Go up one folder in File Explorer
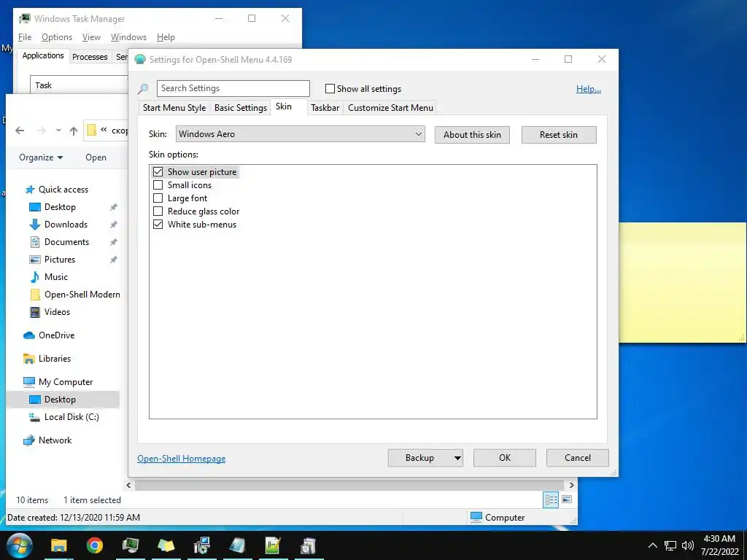 tap(74, 131)
